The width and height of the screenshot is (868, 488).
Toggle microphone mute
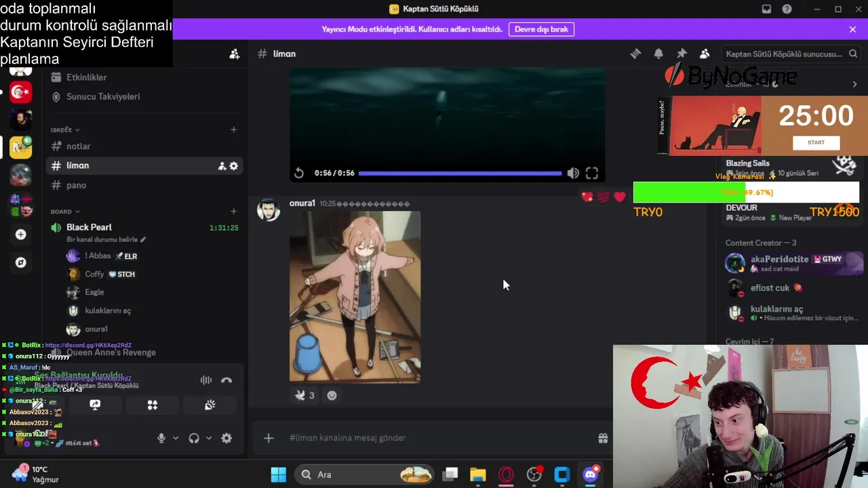tap(161, 438)
